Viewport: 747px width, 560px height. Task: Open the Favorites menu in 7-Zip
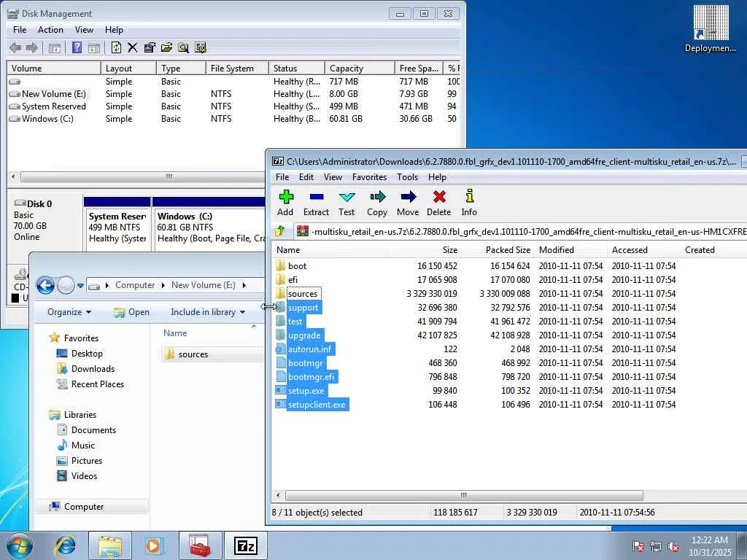click(369, 177)
